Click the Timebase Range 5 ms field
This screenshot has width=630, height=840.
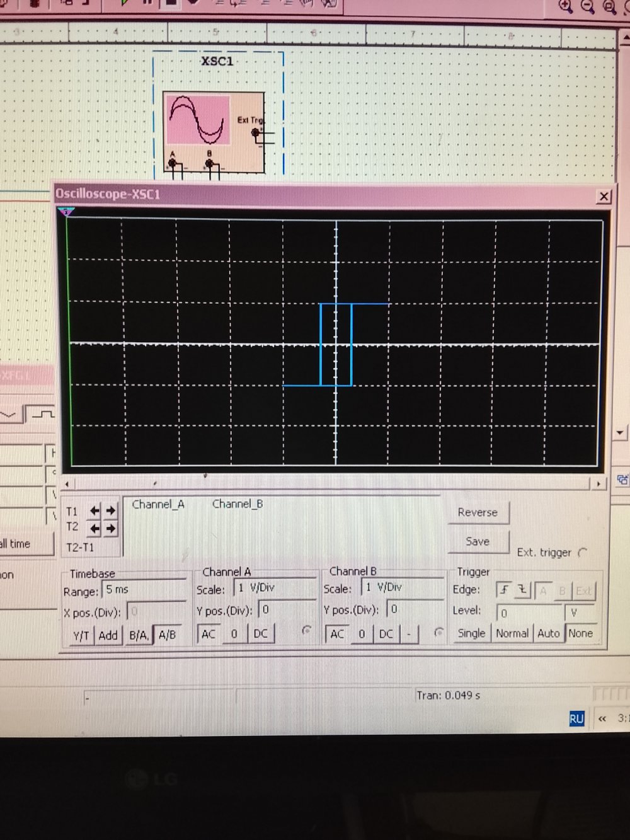pos(144,590)
